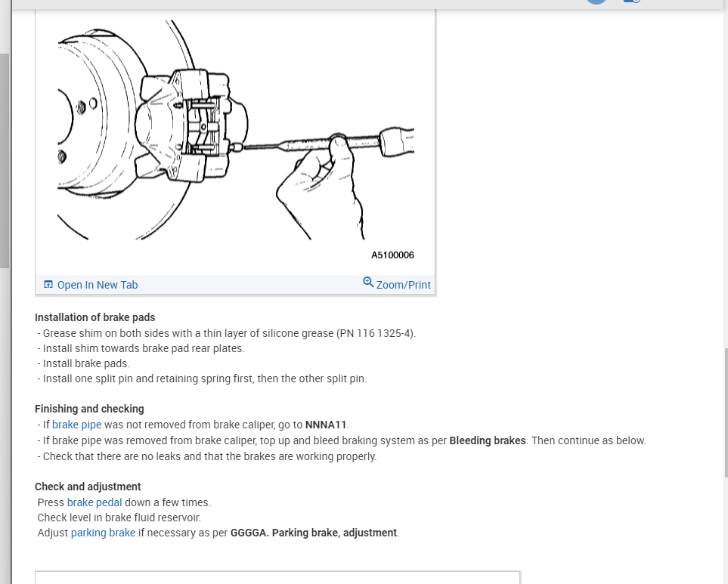Select the 'Finishing and checking' heading
Viewport: 728px width, 584px height.
(x=89, y=409)
